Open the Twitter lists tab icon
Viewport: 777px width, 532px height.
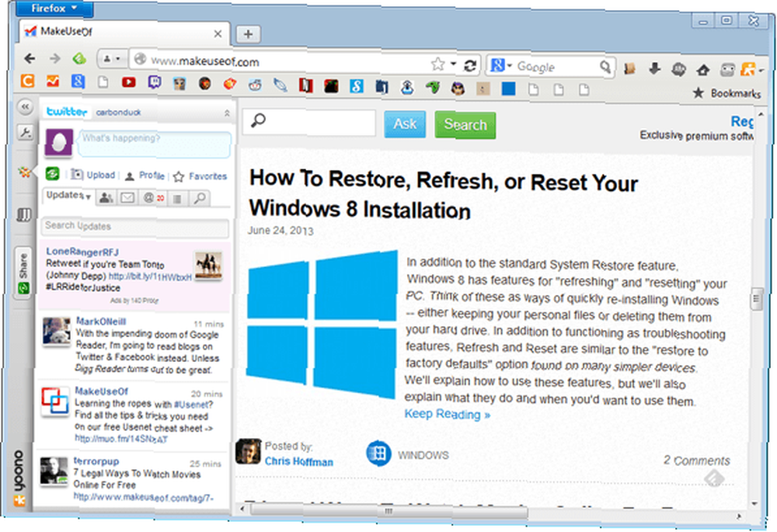point(177,199)
